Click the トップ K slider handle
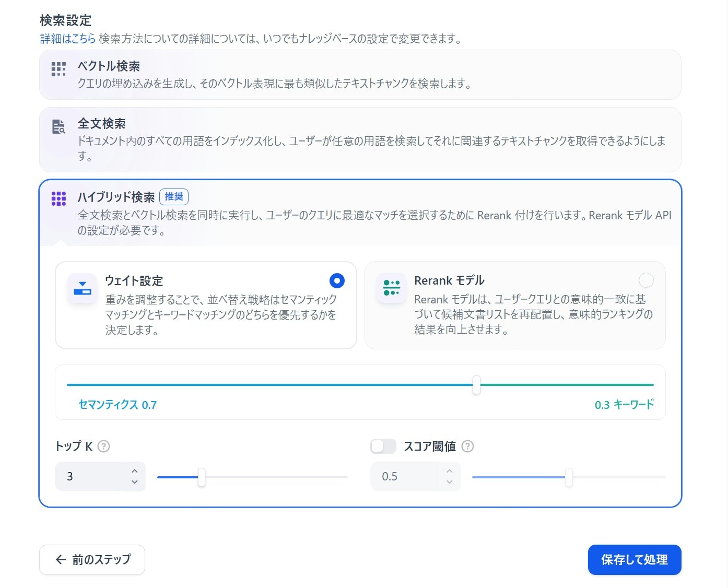The width and height of the screenshot is (728, 588). point(202,477)
